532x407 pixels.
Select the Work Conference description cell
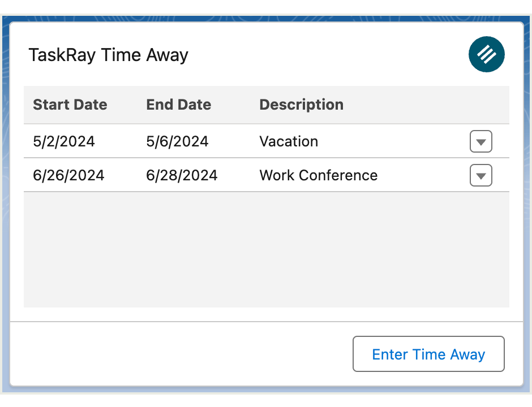click(x=318, y=175)
